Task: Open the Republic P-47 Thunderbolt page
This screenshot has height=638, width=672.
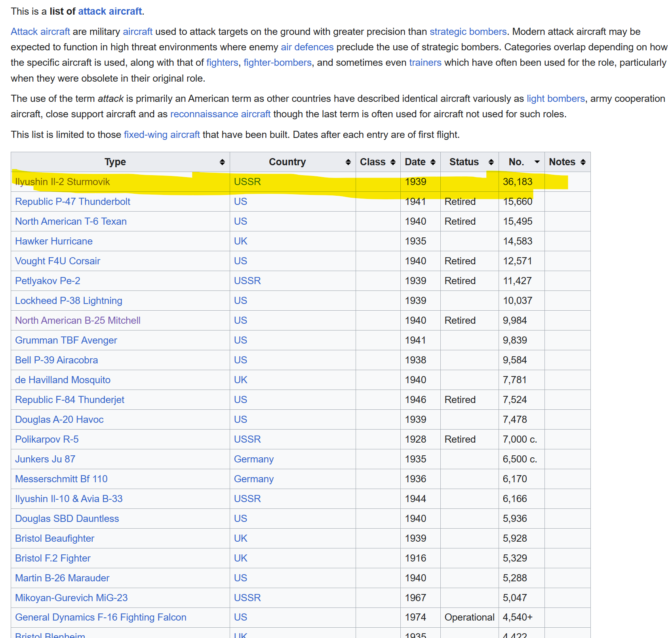Action: pyautogui.click(x=72, y=201)
